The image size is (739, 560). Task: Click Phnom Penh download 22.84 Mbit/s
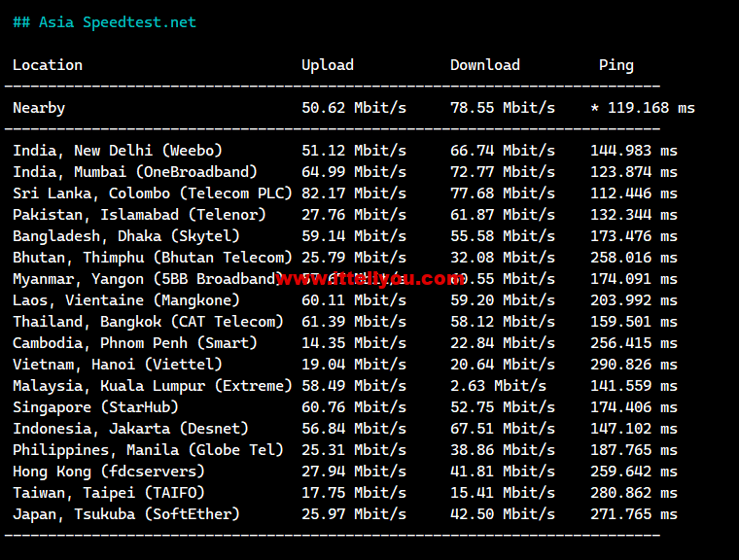pos(503,343)
